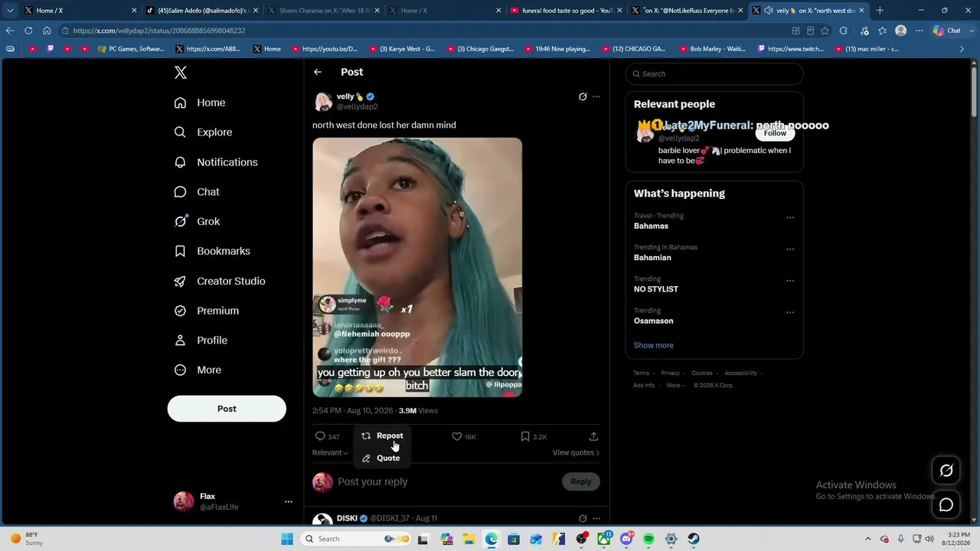Click the share icon on the post
This screenshot has height=551, width=980.
[593, 436]
